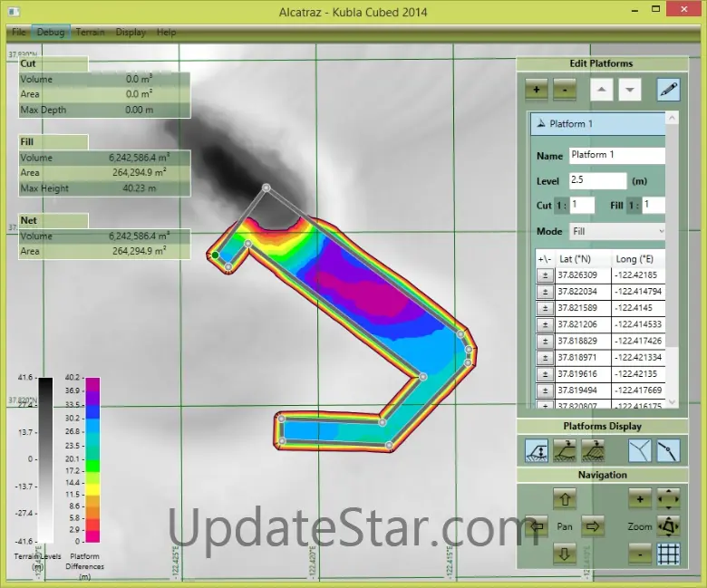Open the Display menu

click(x=131, y=32)
